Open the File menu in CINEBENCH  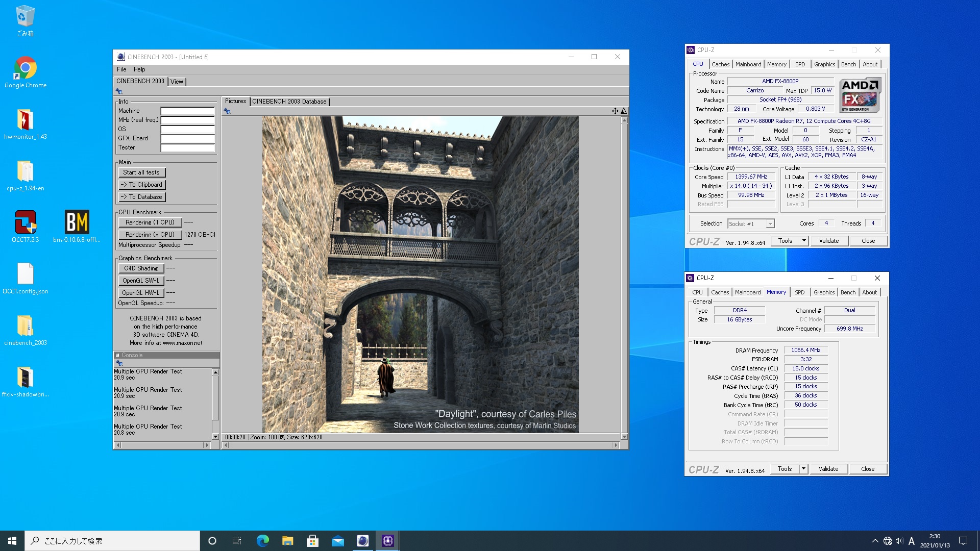tap(121, 69)
